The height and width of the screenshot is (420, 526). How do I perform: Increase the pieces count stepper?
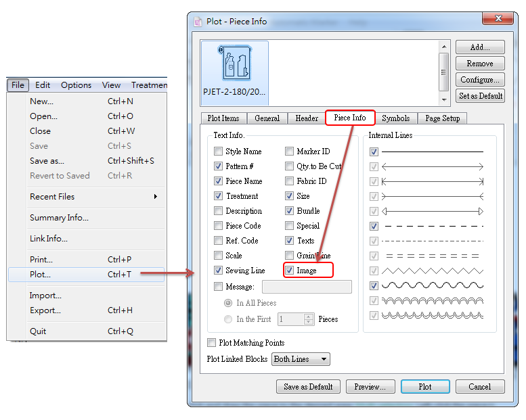pyautogui.click(x=309, y=316)
